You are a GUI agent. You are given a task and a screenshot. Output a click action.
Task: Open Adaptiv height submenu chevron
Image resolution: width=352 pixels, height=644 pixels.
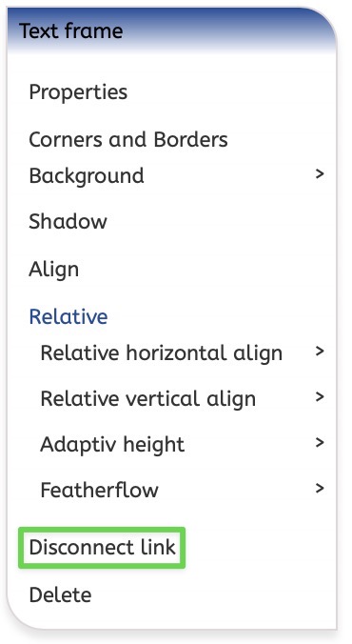click(x=320, y=443)
